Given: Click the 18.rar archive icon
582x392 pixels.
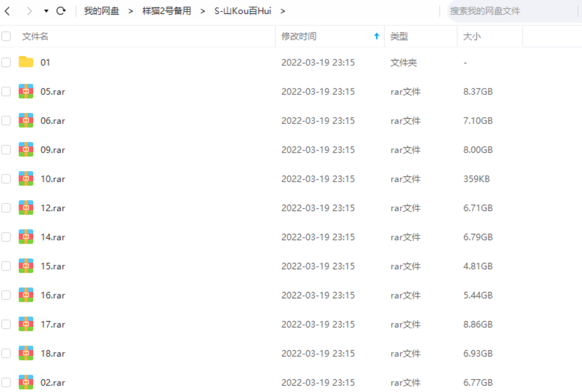Looking at the screenshot, I should click(26, 353).
